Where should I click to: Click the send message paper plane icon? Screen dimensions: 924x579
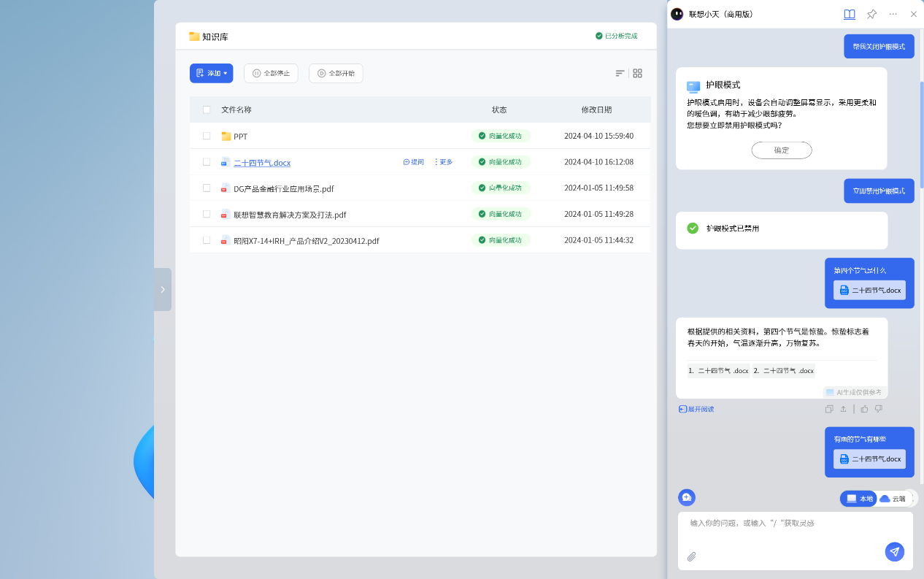[x=894, y=552]
